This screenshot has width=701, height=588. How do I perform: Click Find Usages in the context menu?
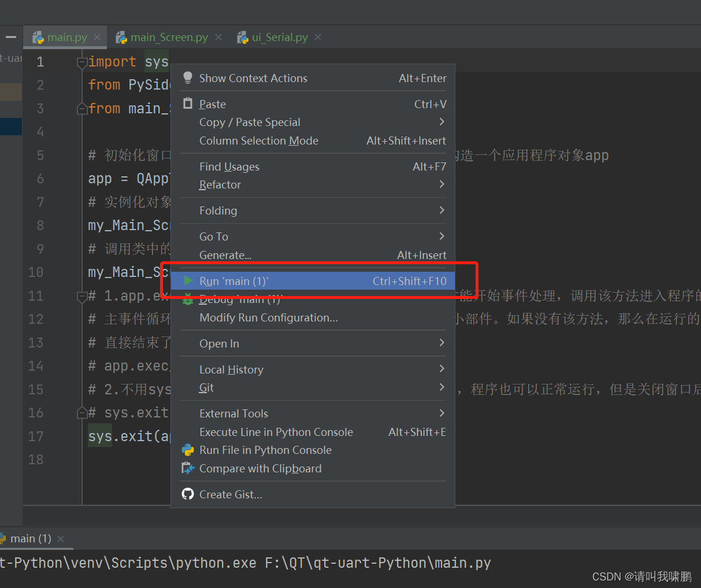coord(229,167)
